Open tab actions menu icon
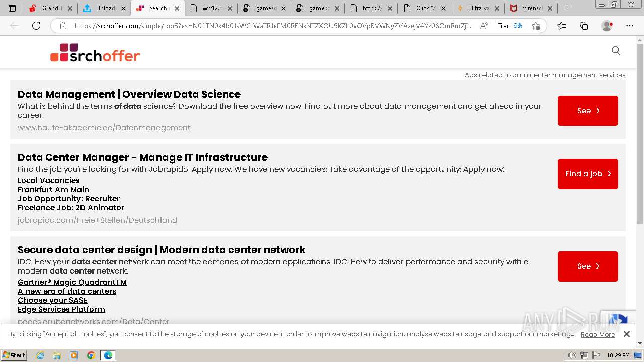The height and width of the screenshot is (362, 644). tap(12, 8)
